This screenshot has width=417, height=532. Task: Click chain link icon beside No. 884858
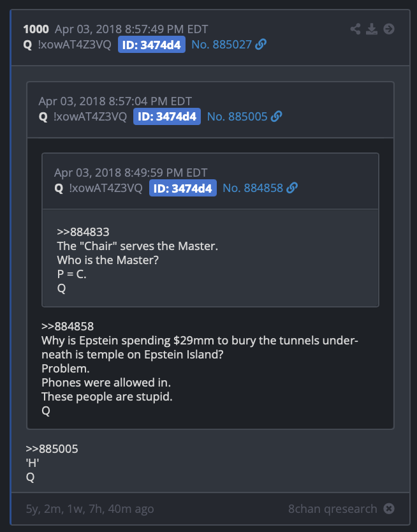click(x=292, y=188)
